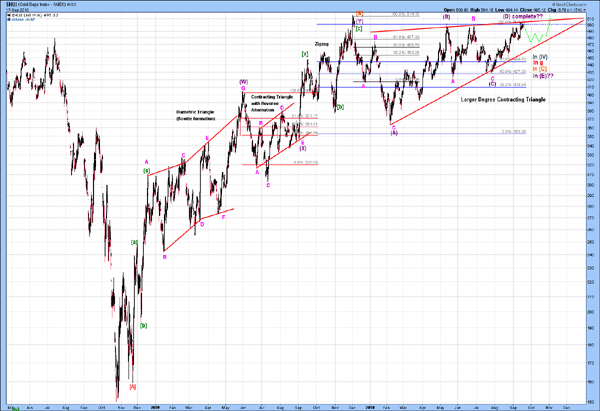Click the 'In (IV)' wave count label
This screenshot has width=600, height=411.
pyautogui.click(x=540, y=57)
